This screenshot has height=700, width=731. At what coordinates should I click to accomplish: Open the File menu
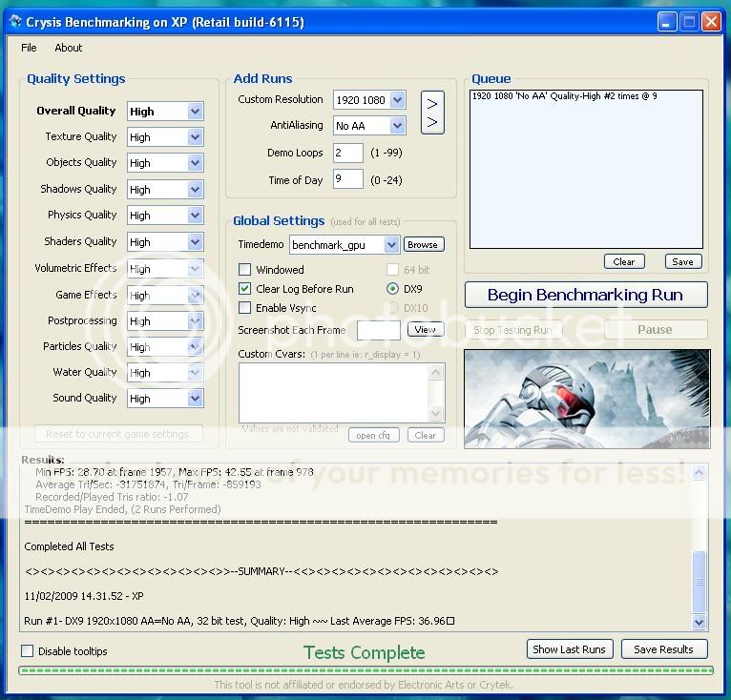tap(29, 48)
